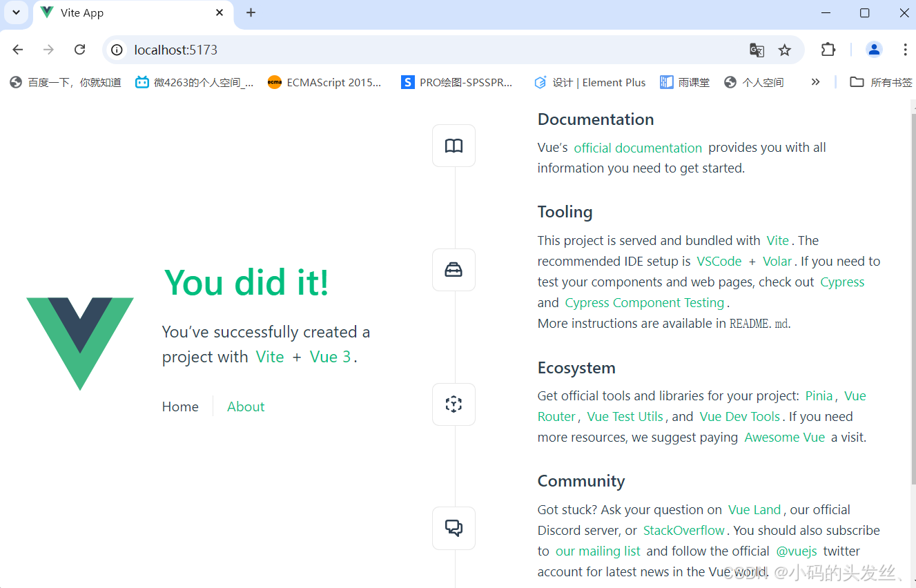The height and width of the screenshot is (588, 916).
Task: Open the Vite link under You did it
Action: point(270,357)
